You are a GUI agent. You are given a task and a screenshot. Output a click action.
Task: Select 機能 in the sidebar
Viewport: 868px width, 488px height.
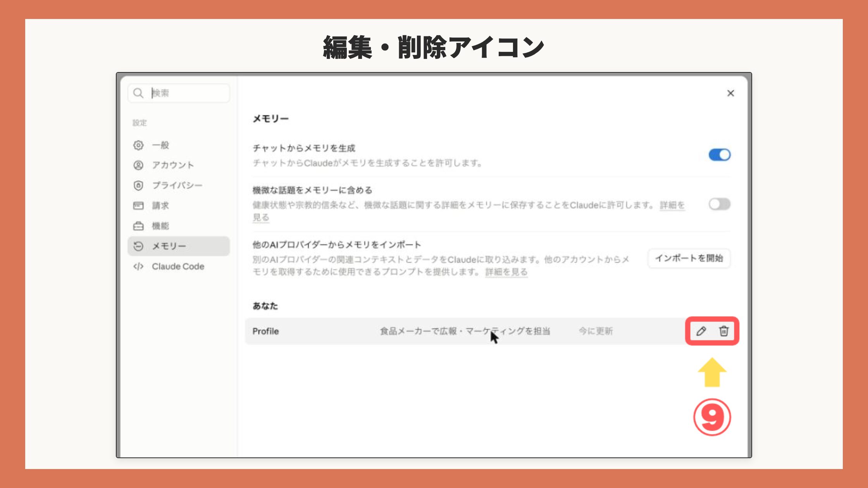179,226
